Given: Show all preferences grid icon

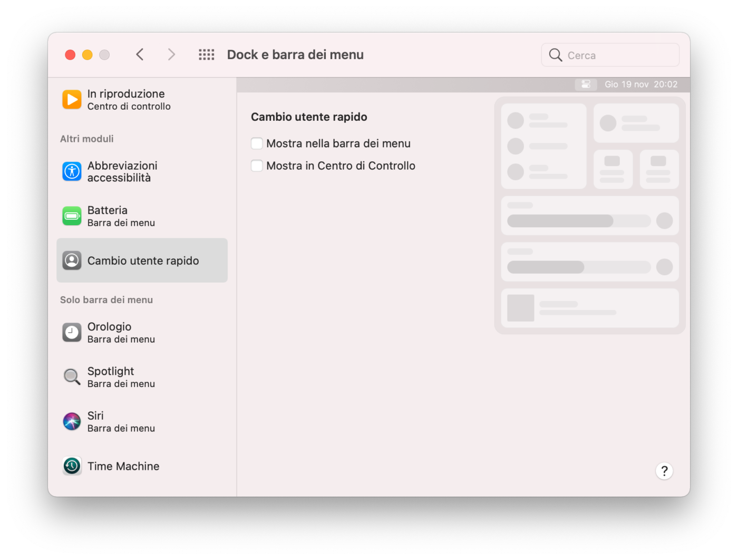Looking at the screenshot, I should pos(206,54).
